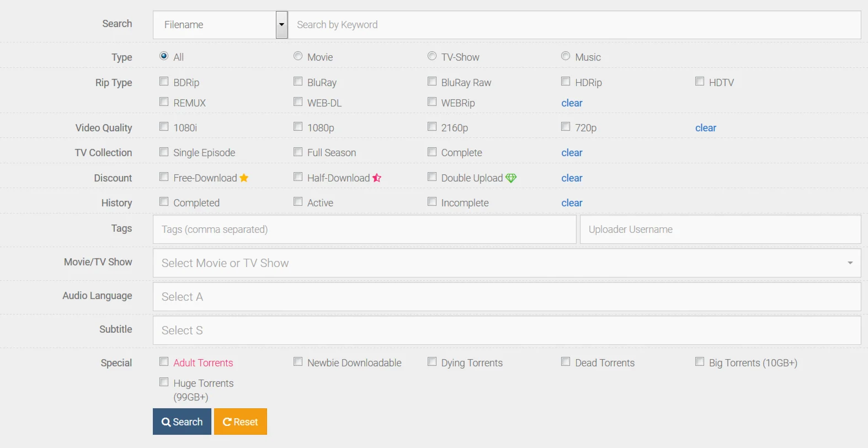This screenshot has width=868, height=448.
Task: Click the clear link for History
Action: pos(572,203)
